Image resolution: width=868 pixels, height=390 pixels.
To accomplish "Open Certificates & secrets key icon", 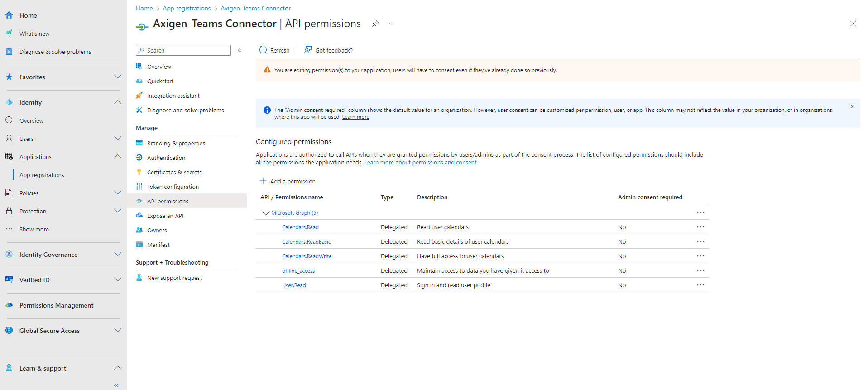I will click(x=139, y=172).
